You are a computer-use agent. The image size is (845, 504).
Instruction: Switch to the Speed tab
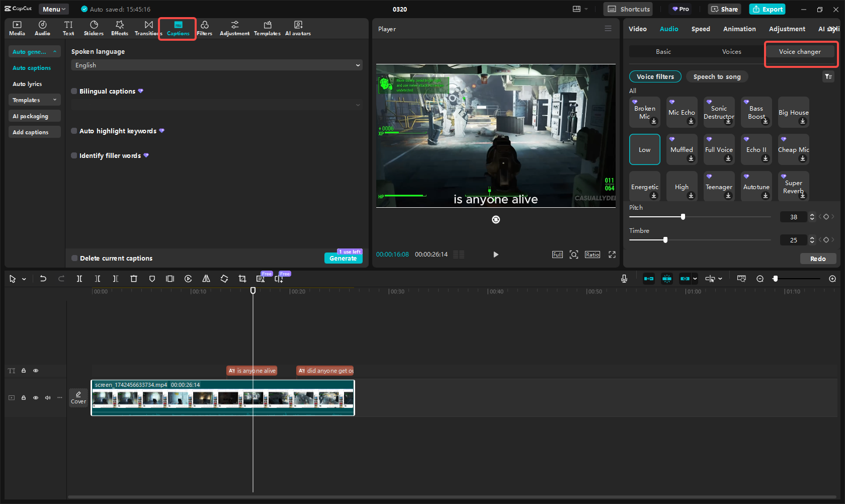tap(701, 29)
